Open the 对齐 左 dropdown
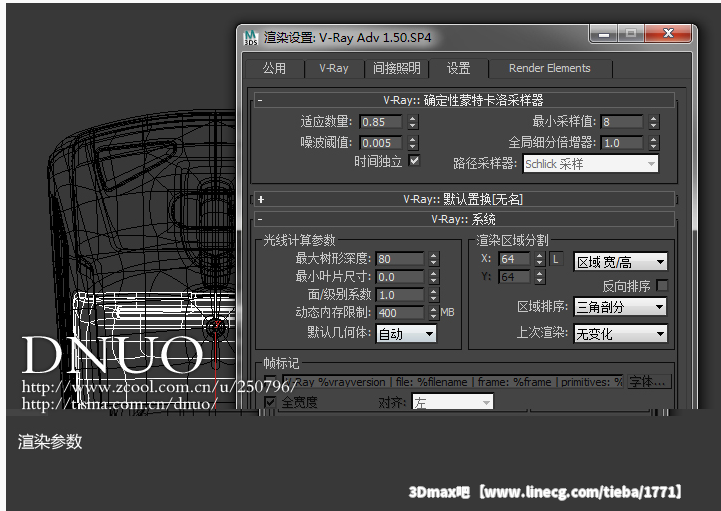The width and height of the screenshot is (721, 511). tap(452, 402)
